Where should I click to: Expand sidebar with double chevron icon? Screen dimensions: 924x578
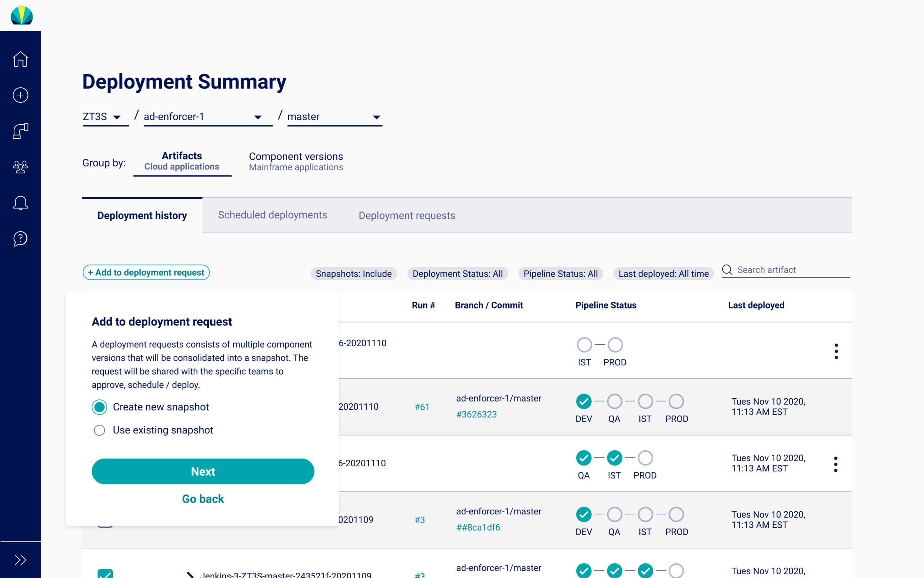pyautogui.click(x=20, y=560)
